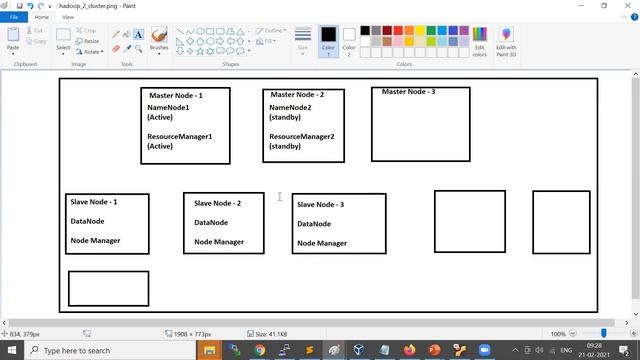This screenshot has height=360, width=640.
Task: Open Edit with Paint 3D
Action: pyautogui.click(x=506, y=42)
